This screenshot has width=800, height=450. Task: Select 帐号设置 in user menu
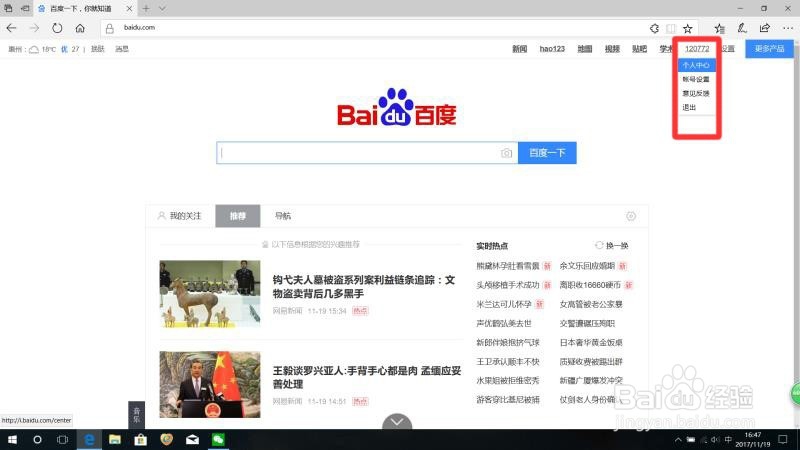click(696, 80)
